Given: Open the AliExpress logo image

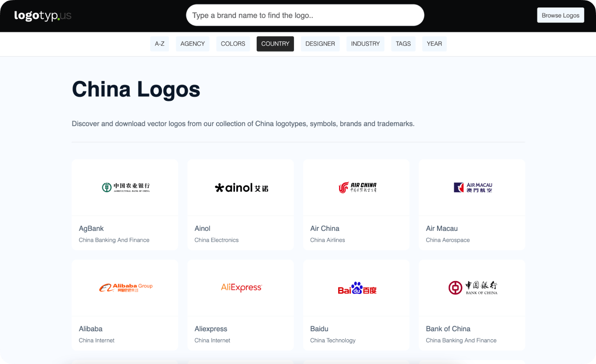Looking at the screenshot, I should (x=241, y=288).
